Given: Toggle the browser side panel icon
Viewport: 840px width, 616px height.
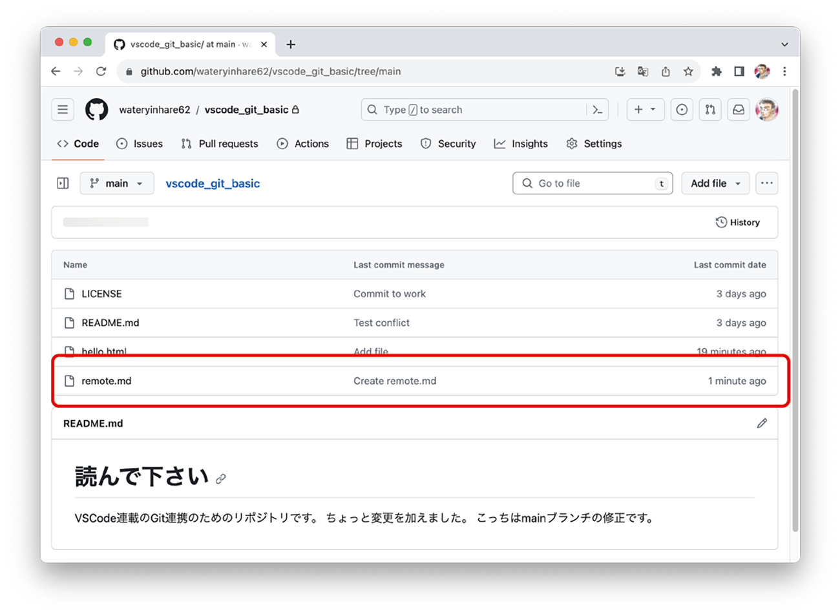Looking at the screenshot, I should (x=739, y=72).
